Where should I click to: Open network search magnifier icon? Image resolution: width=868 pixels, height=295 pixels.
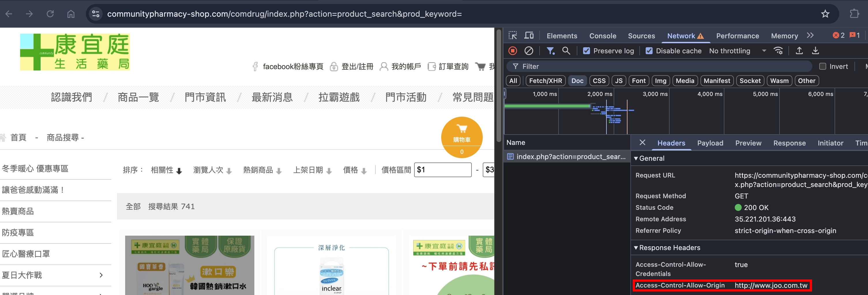(566, 51)
